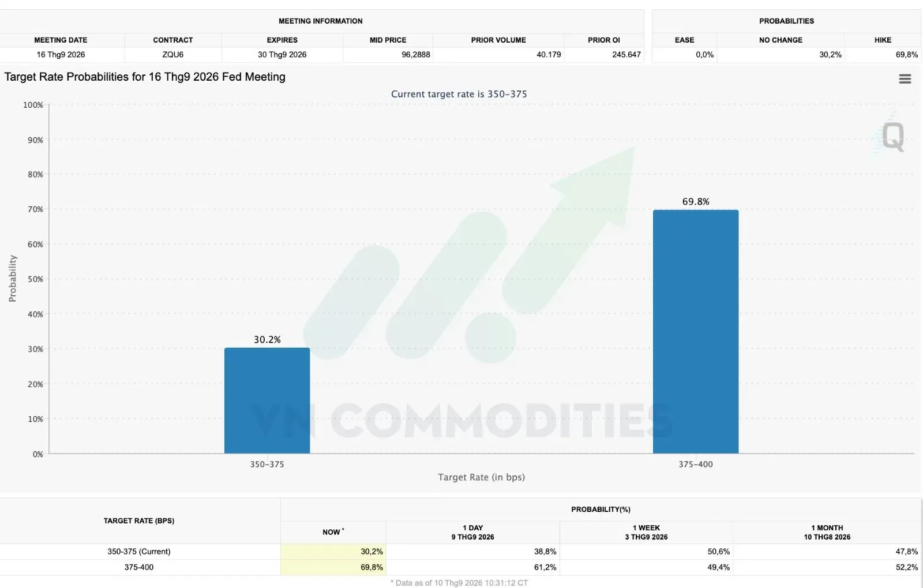This screenshot has width=923, height=588.
Task: Click the CONTRACT column header
Action: [173, 40]
